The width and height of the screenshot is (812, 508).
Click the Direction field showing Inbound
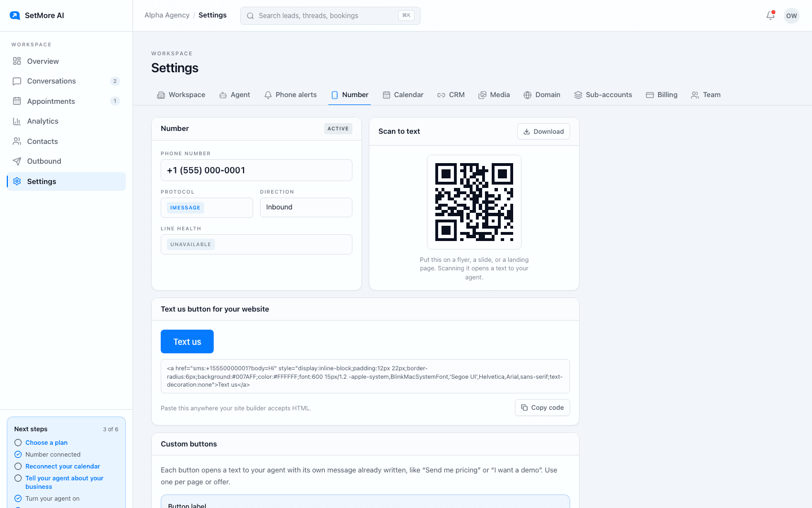point(306,207)
